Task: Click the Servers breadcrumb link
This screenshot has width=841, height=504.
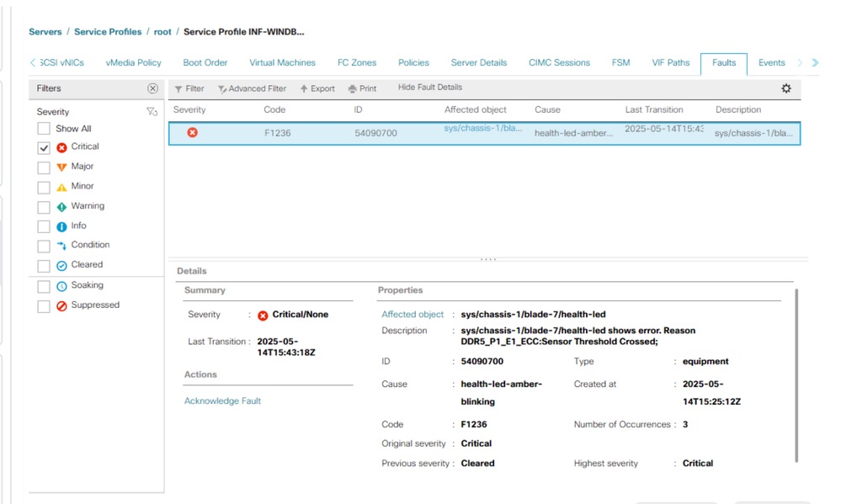Action: 45,32
